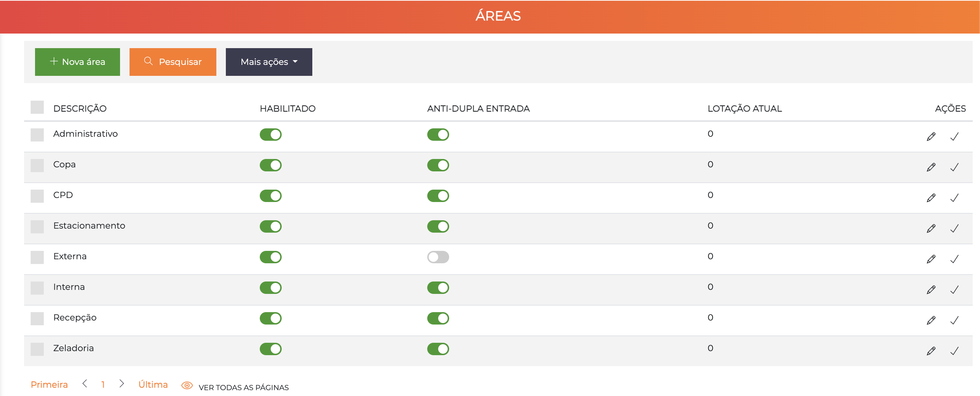Image resolution: width=980 pixels, height=396 pixels.
Task: Click the checkmark icon in Copa row
Action: pyautogui.click(x=954, y=167)
